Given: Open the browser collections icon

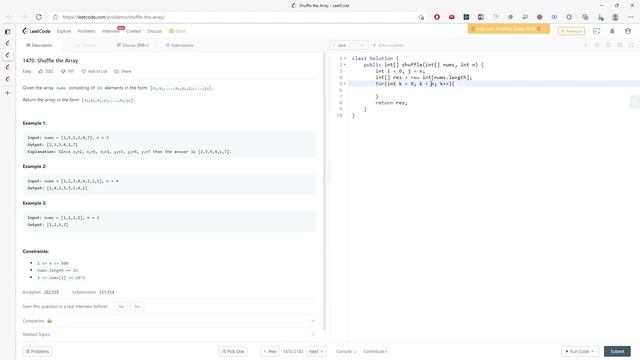Looking at the screenshot, I should 585,17.
